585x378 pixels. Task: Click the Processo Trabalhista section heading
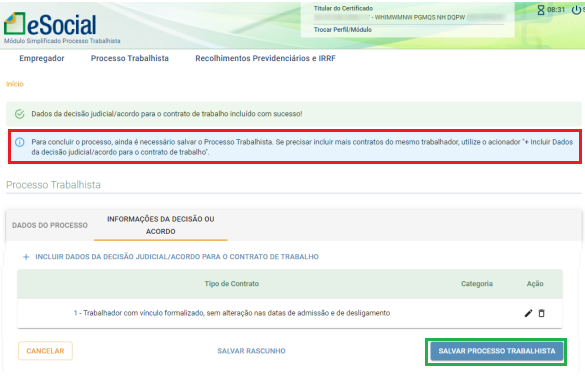point(53,185)
